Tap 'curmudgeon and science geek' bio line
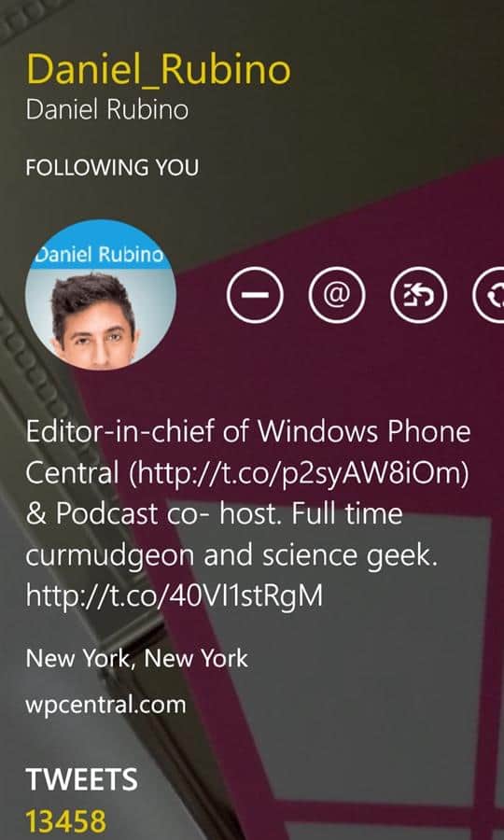The height and width of the screenshot is (840, 504). pyautogui.click(x=231, y=556)
